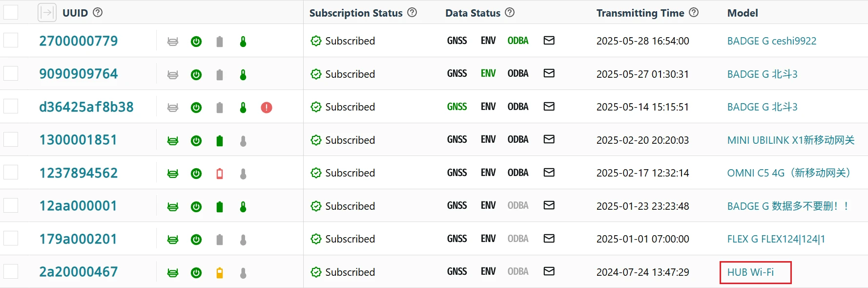Click the green GNSS indicator for d36425af8b38
The image size is (868, 288).
pyautogui.click(x=457, y=107)
